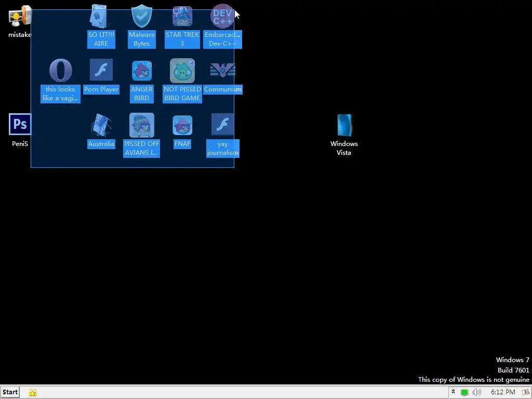Select the Photoshop 'PeniS' desktop icon
The width and height of the screenshot is (532, 399).
[x=20, y=125]
